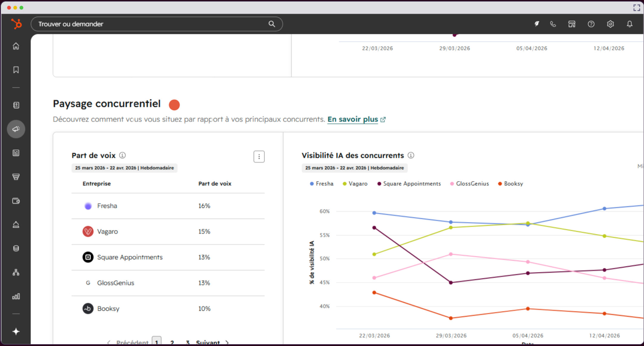This screenshot has height=346, width=644.
Task: Open the Sales icon in sidebar
Action: (x=16, y=177)
